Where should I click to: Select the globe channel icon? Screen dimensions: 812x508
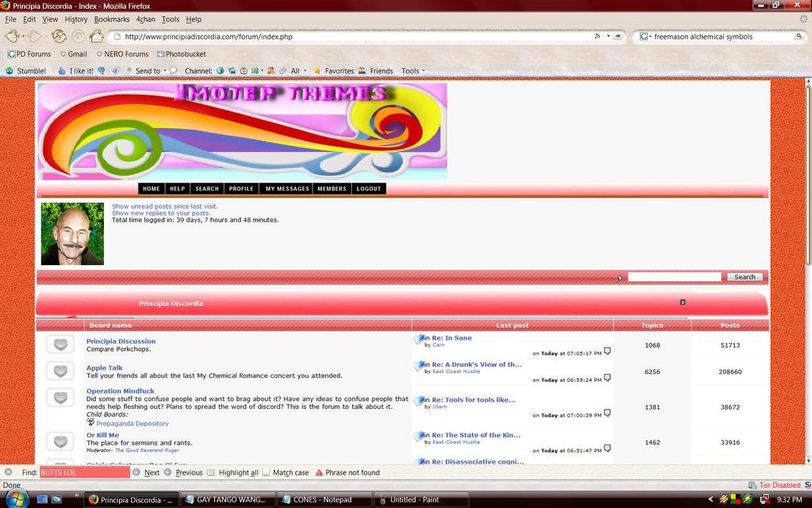[x=220, y=71]
